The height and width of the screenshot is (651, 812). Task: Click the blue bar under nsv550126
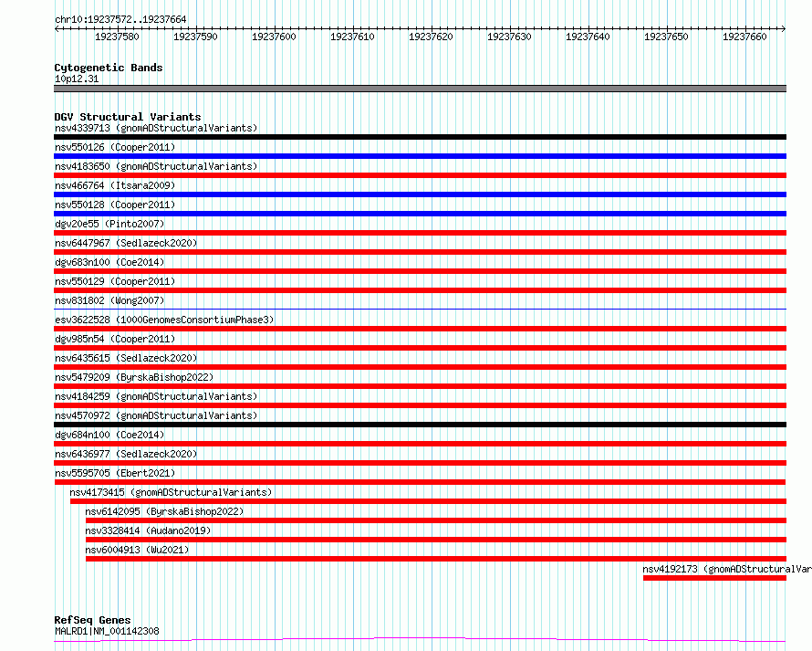tap(420, 156)
